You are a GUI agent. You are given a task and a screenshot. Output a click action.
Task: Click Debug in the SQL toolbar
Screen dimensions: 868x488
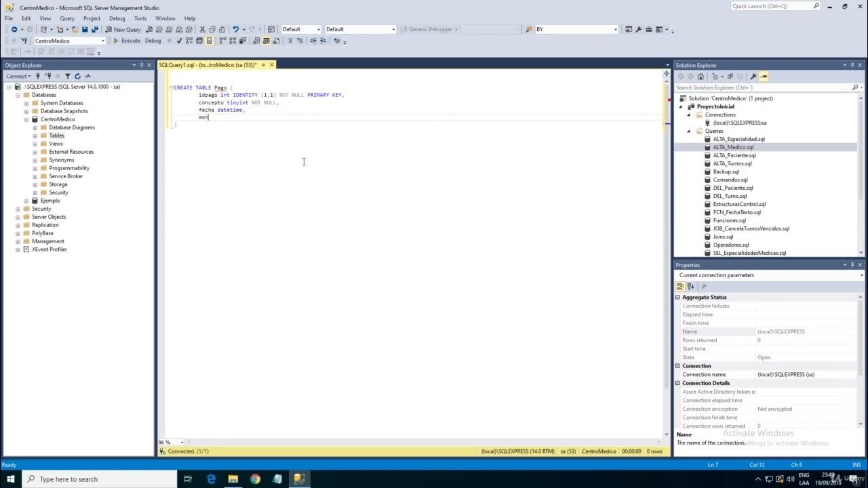tap(153, 41)
